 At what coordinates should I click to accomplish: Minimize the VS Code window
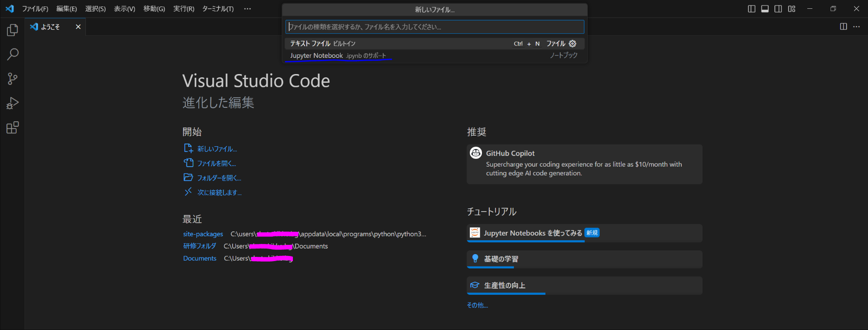pos(810,9)
